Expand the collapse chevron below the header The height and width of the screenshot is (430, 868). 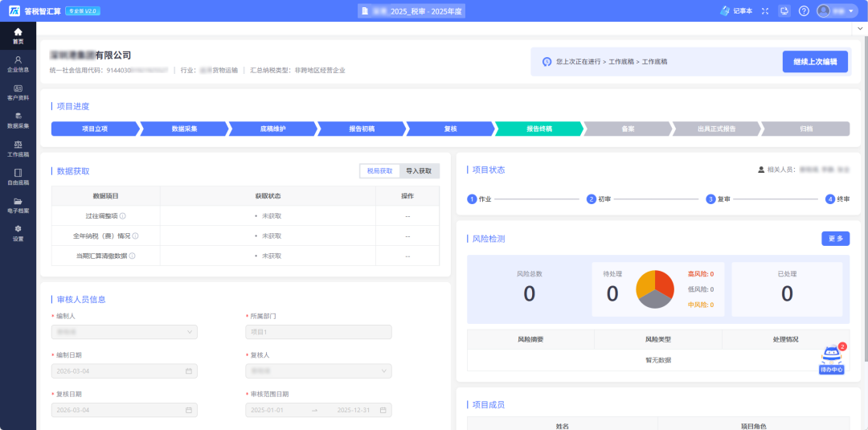[x=861, y=28]
